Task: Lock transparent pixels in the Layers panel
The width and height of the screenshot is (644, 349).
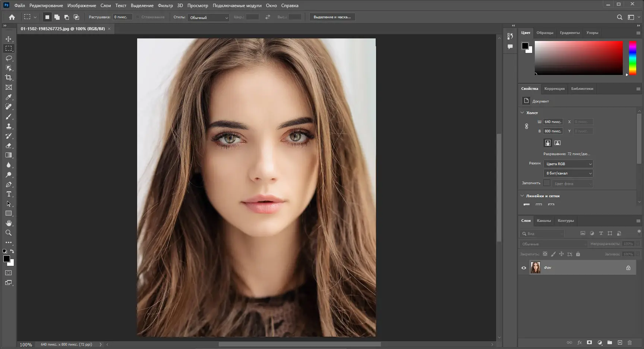Action: click(545, 254)
